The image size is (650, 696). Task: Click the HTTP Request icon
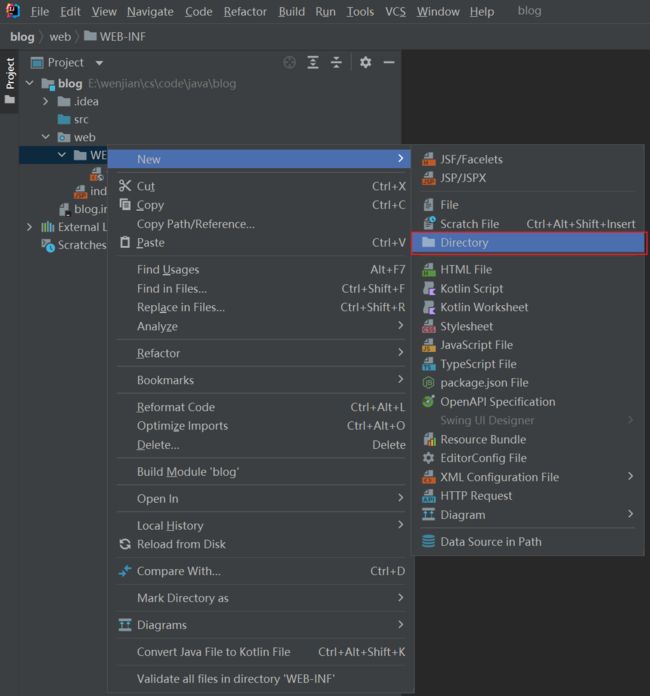[x=428, y=496]
